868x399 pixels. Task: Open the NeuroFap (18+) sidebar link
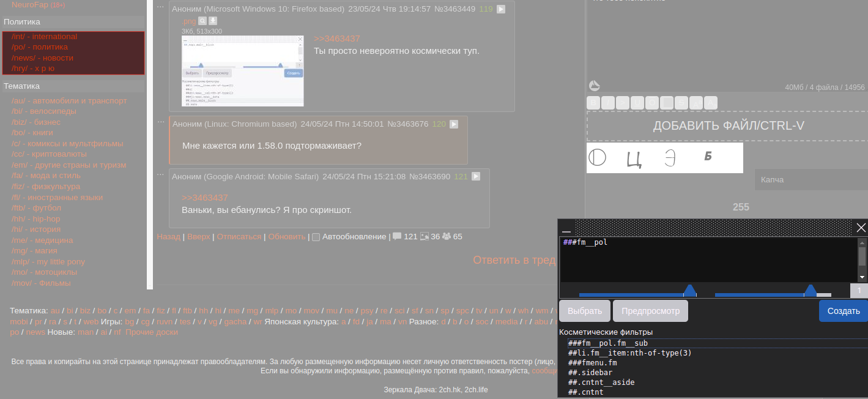[x=38, y=5]
